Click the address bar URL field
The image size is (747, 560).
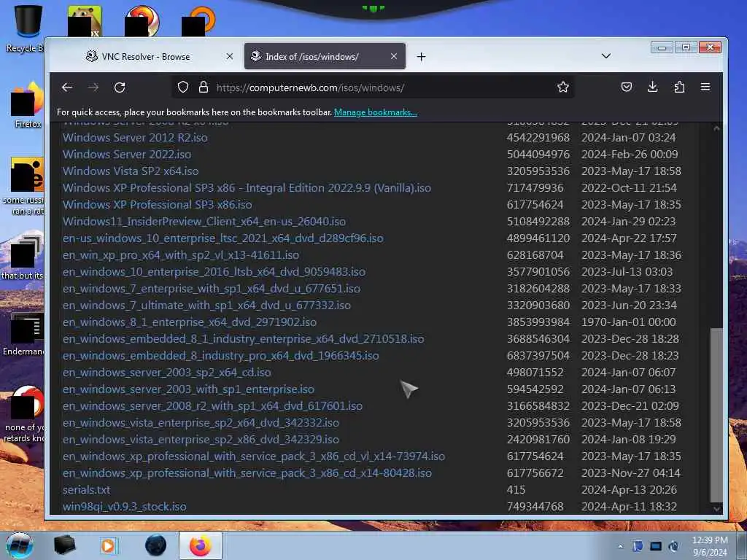(x=371, y=87)
